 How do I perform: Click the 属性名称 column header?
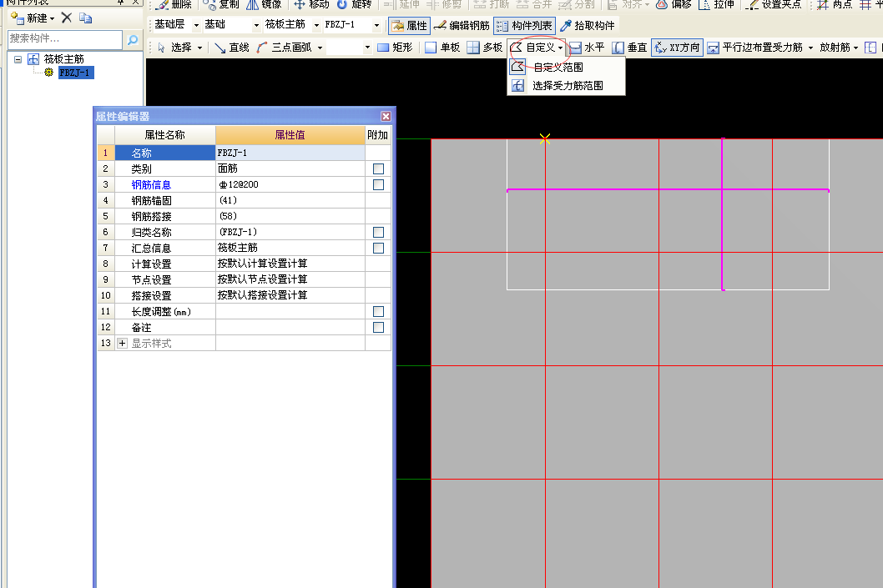[x=165, y=135]
